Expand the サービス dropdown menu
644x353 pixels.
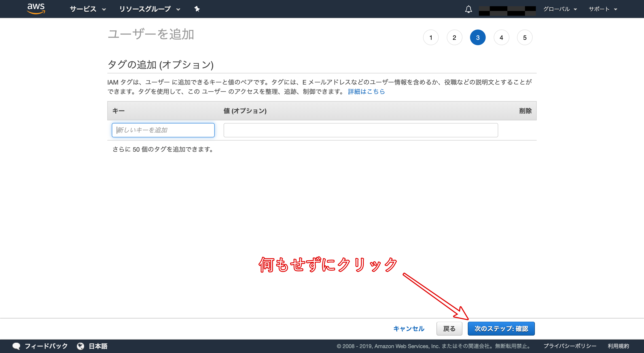pyautogui.click(x=88, y=9)
